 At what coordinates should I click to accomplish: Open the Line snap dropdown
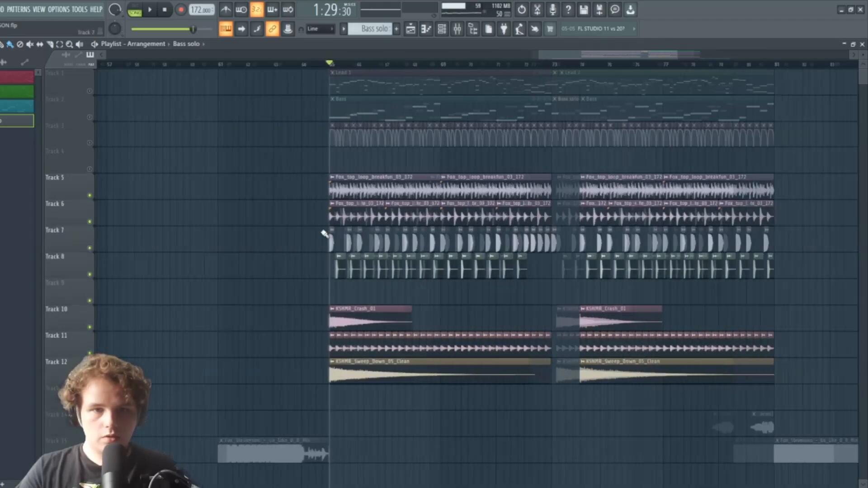(320, 29)
